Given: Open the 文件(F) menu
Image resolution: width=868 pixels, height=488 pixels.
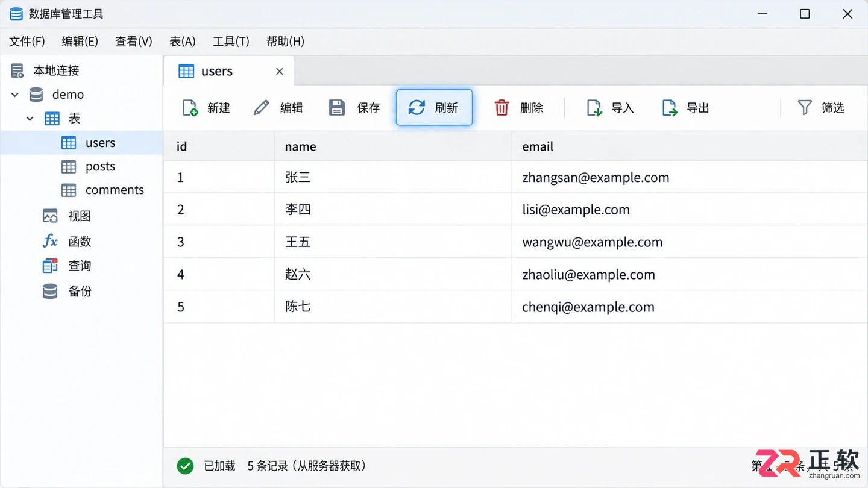Looking at the screenshot, I should [x=27, y=41].
